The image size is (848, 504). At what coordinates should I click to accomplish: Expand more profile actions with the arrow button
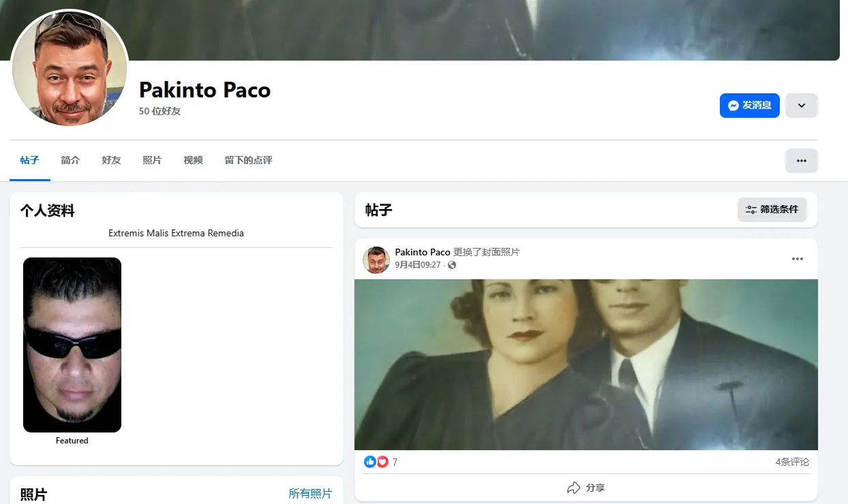[802, 106]
